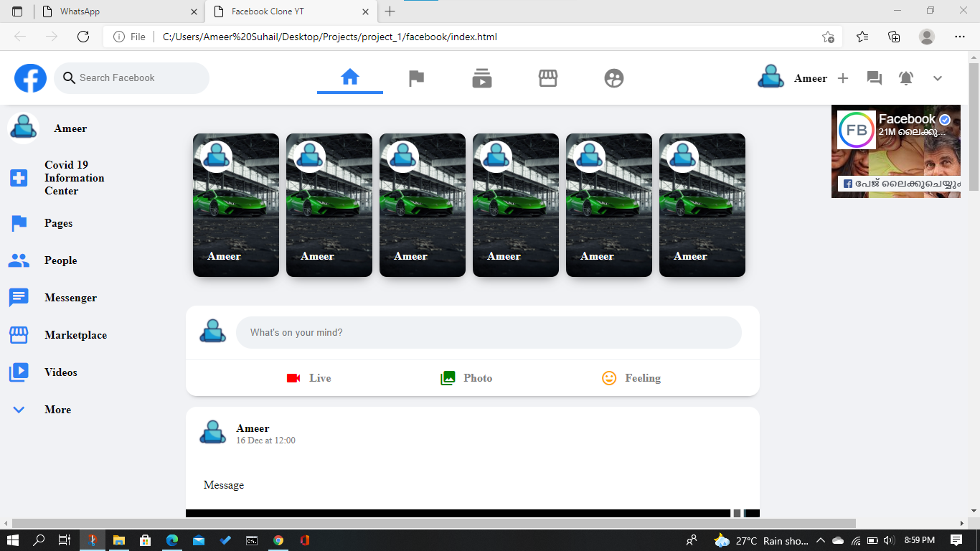This screenshot has height=551, width=980.
Task: Click the address bar URL
Action: pyautogui.click(x=330, y=37)
